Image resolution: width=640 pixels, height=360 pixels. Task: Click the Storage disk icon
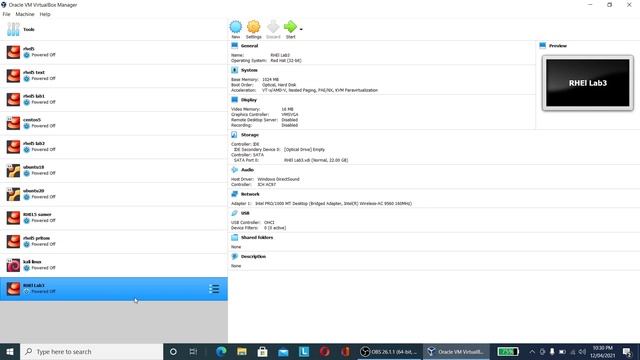pos(234,134)
